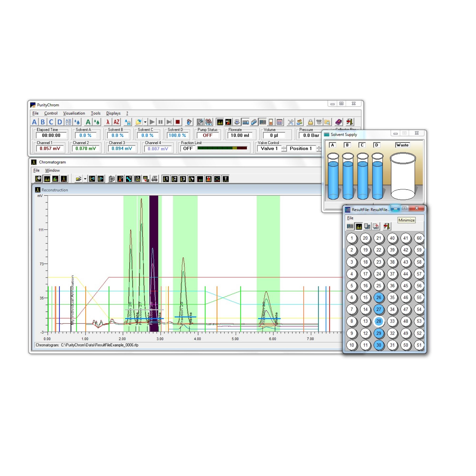Open previous chromatogram with left arrow icon
The width and height of the screenshot is (476, 476).
92,179
